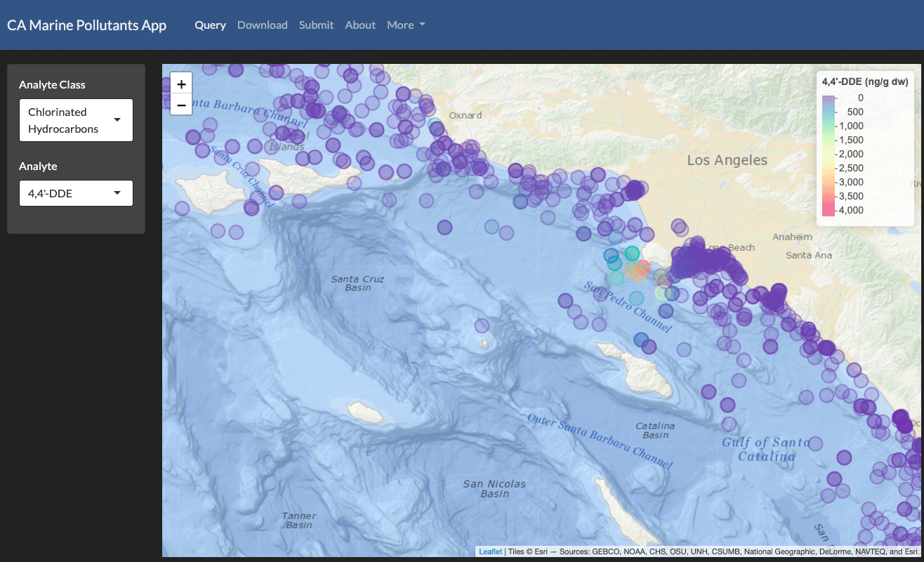This screenshot has width=924, height=562.
Task: Open the Download tab
Action: click(x=262, y=25)
